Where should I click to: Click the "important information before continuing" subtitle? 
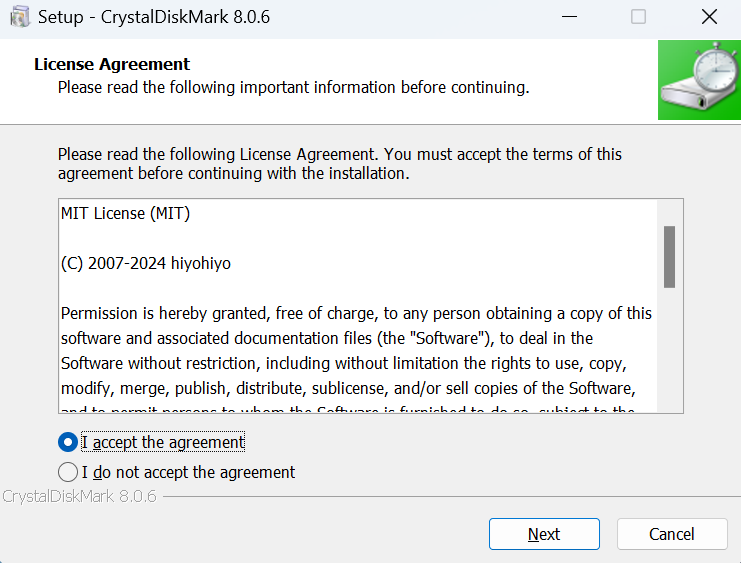(x=293, y=87)
